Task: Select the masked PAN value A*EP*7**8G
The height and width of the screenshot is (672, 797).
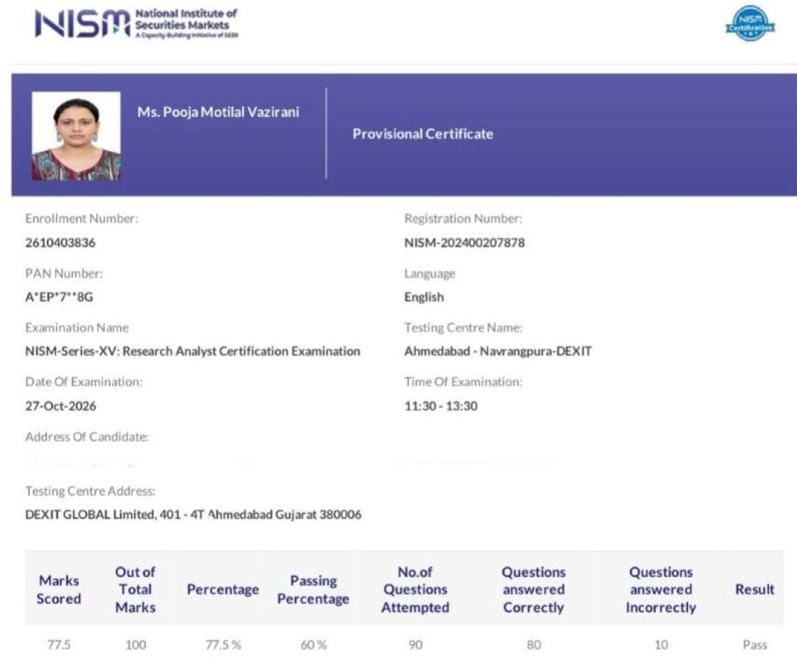Action: 59,297
